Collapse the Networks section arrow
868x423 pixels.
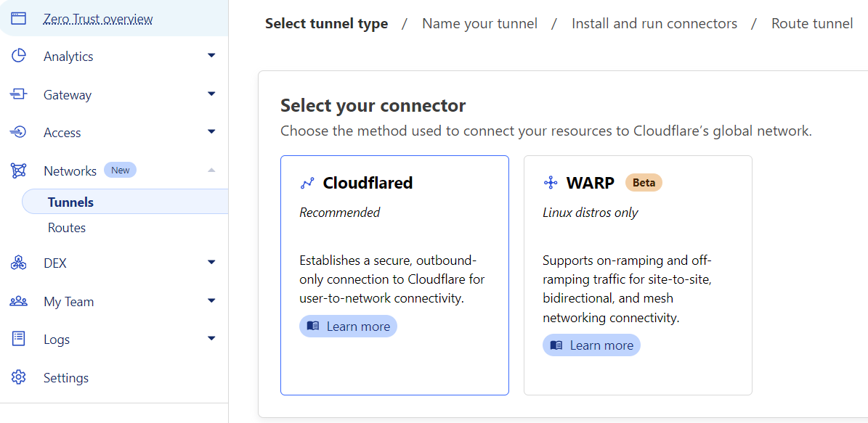pos(211,170)
